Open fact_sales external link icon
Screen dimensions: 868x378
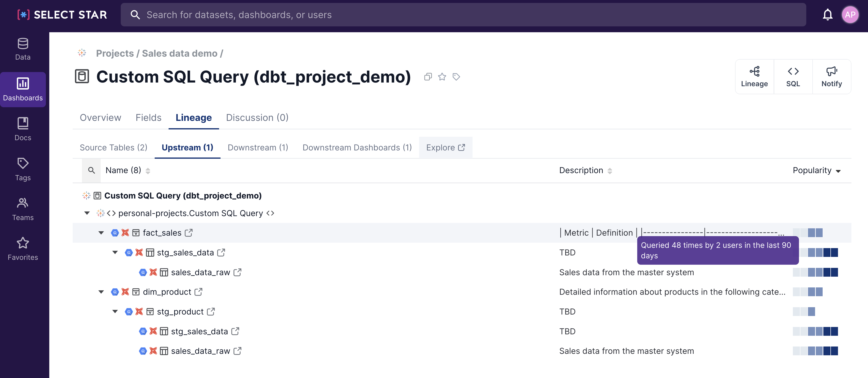(189, 233)
